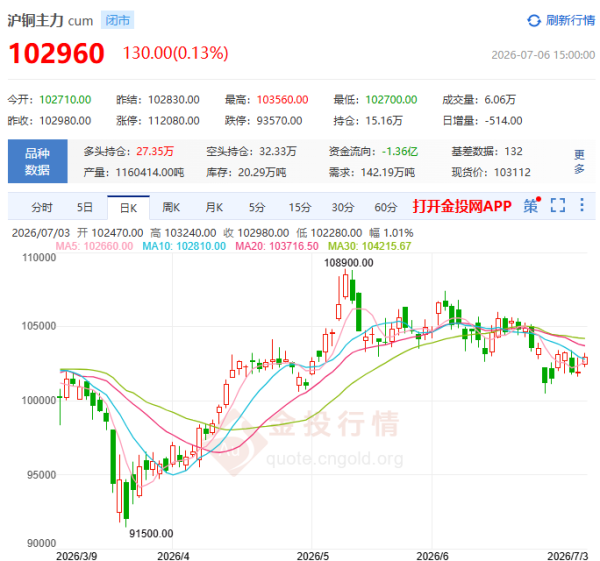This screenshot has width=600, height=561.
Task: Click the 资金流向 value -1.36亿
Action: pyautogui.click(x=400, y=152)
